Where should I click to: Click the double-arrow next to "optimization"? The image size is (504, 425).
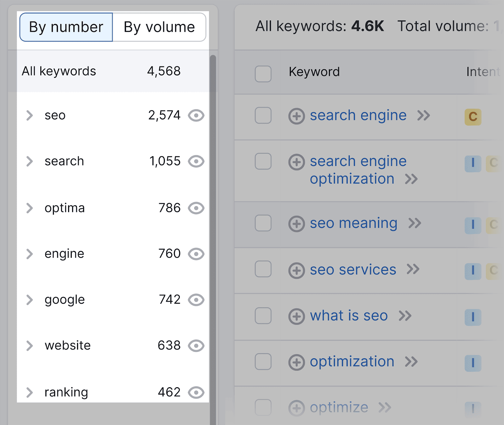[x=411, y=362]
